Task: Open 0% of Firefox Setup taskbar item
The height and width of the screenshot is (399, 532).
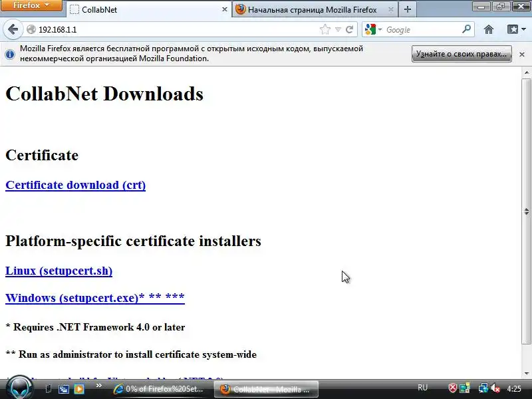Action: (x=160, y=389)
